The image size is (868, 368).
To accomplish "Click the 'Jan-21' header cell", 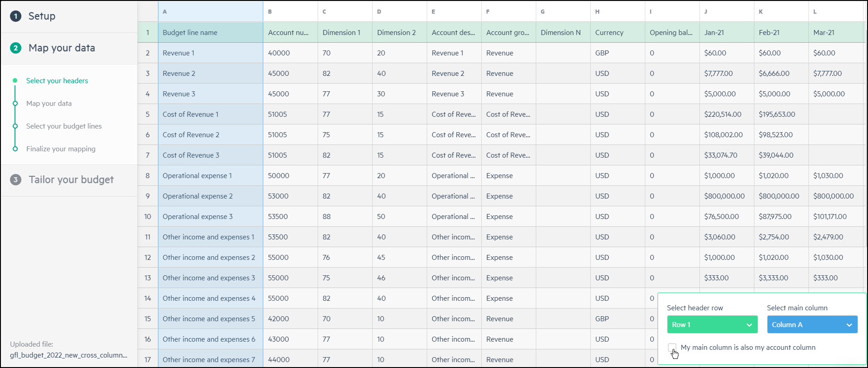I will point(727,32).
